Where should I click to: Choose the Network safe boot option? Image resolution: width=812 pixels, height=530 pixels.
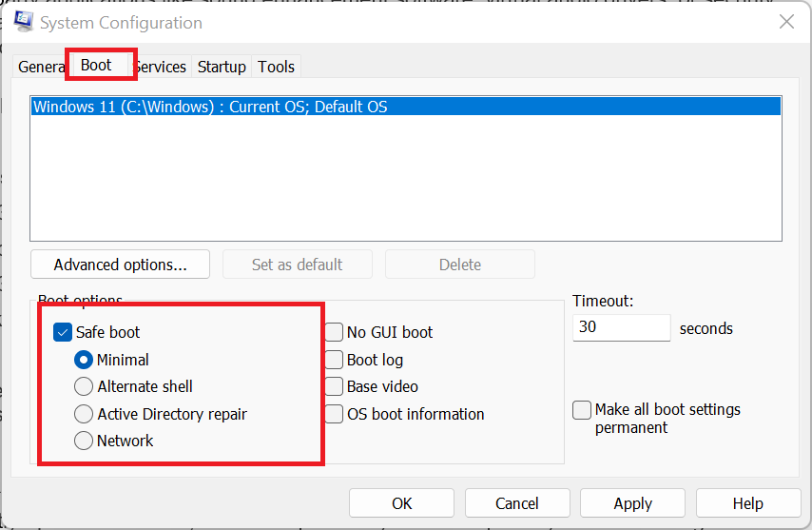[84, 441]
